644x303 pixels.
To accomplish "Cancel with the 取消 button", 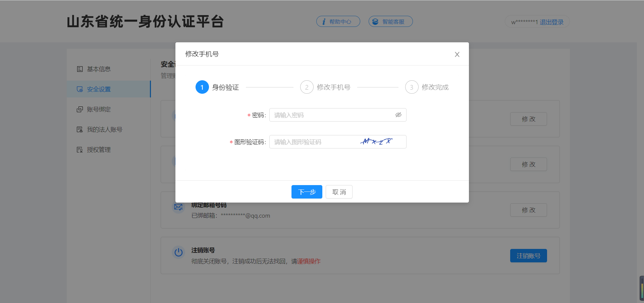I will pyautogui.click(x=339, y=192).
